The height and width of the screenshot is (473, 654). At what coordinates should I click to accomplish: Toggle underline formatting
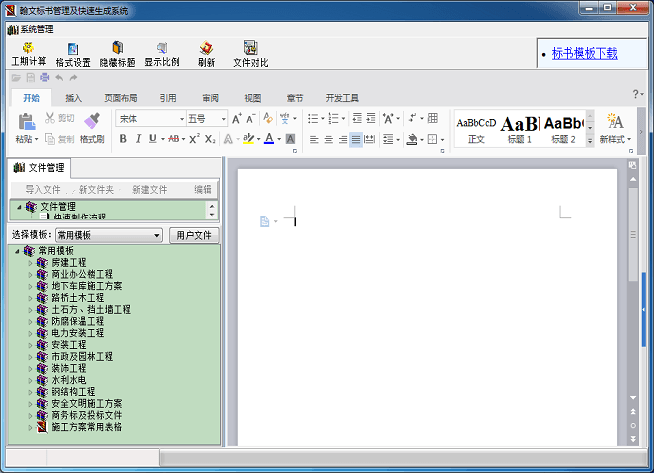point(153,138)
